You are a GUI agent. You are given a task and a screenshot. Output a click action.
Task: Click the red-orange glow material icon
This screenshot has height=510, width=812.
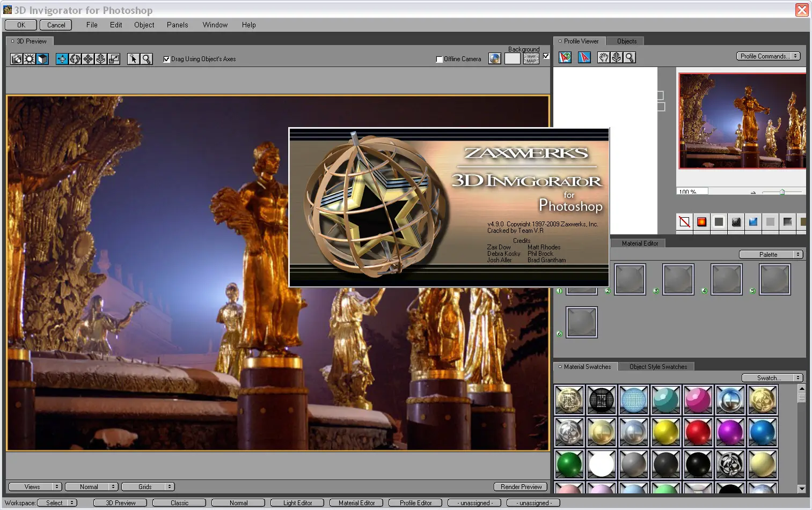click(x=701, y=222)
